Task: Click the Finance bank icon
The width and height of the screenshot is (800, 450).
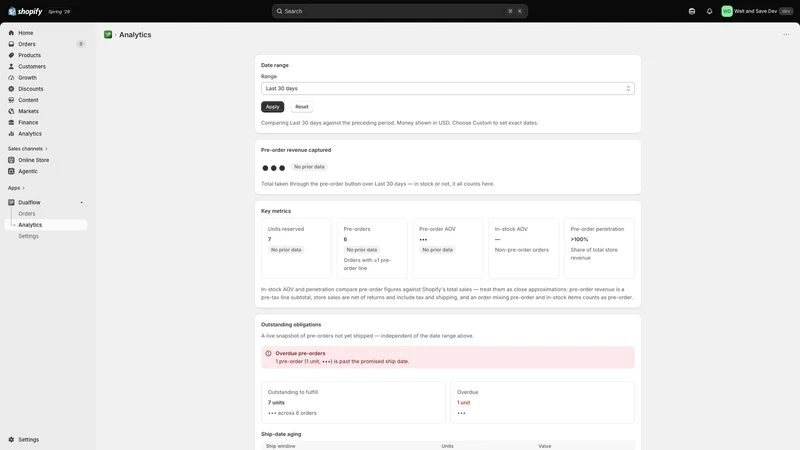Action: 11,122
